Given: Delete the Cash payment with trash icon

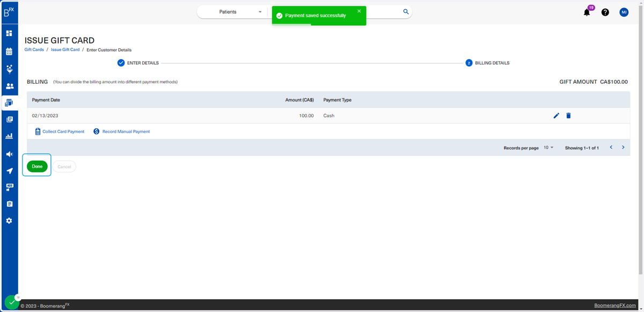Looking at the screenshot, I should (568, 115).
